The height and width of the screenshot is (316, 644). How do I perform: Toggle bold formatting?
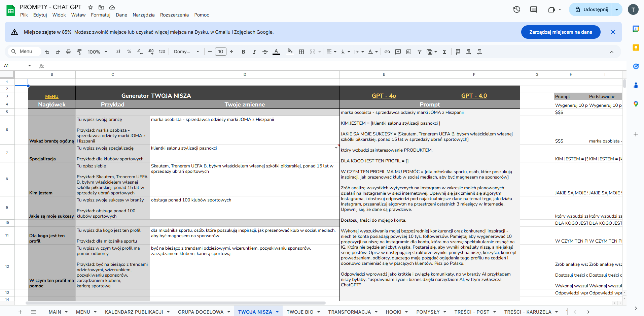coord(244,52)
